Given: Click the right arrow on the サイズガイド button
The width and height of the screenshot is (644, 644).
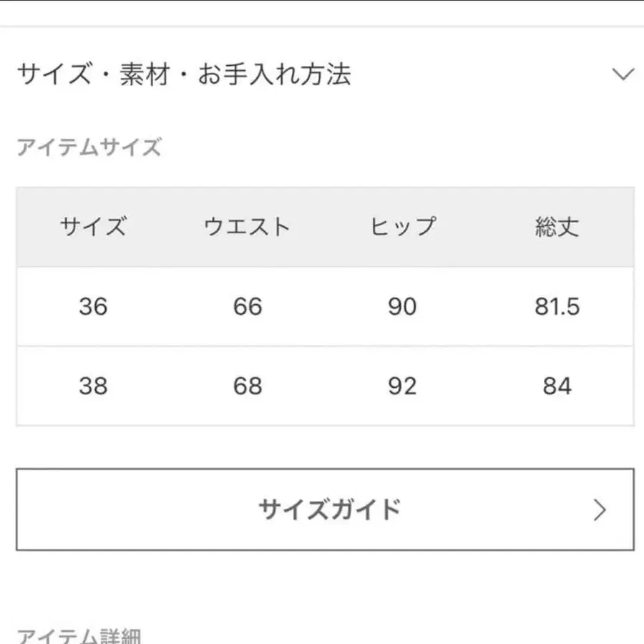Looking at the screenshot, I should 600,509.
